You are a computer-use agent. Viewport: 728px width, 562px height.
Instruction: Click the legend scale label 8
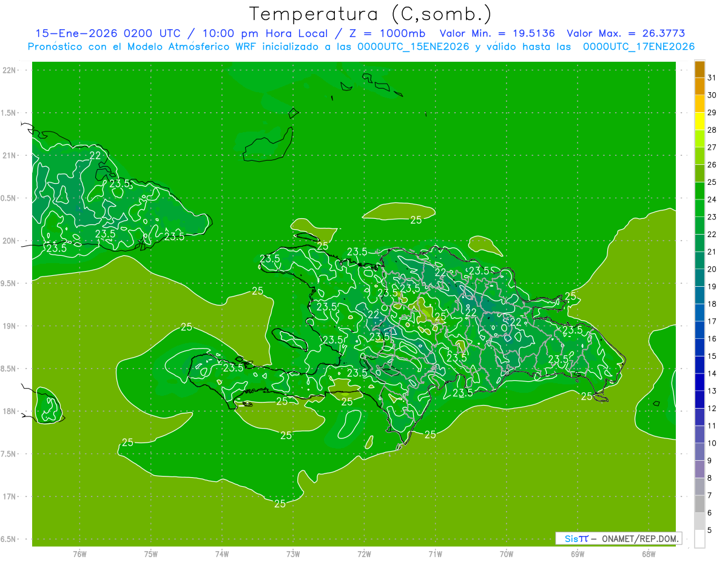pyautogui.click(x=710, y=478)
